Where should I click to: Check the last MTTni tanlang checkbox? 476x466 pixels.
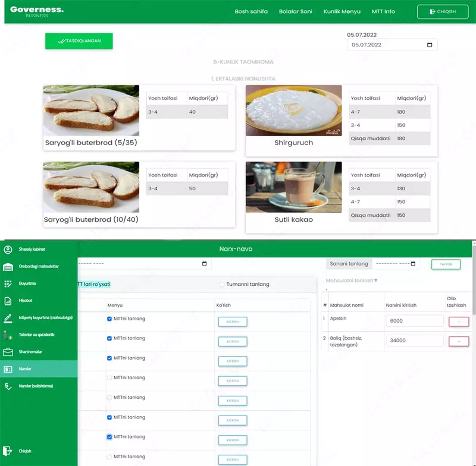coord(109,457)
